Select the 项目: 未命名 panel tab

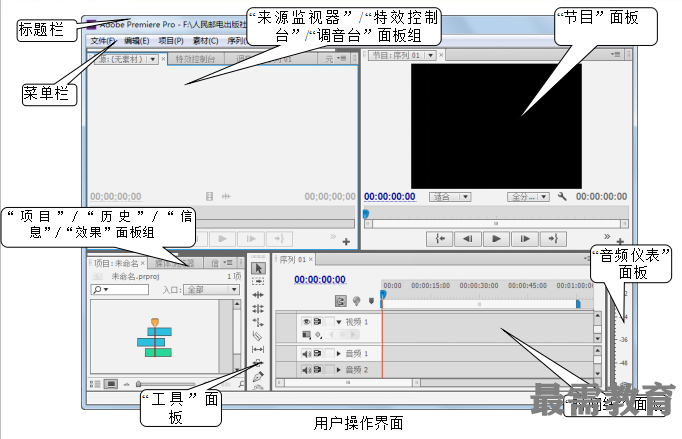click(x=116, y=263)
